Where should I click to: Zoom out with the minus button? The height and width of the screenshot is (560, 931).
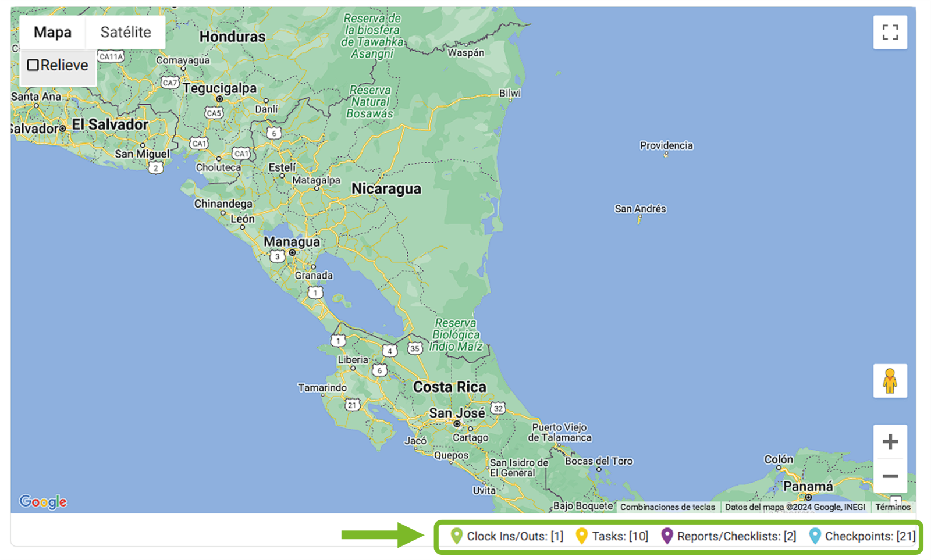pos(890,476)
